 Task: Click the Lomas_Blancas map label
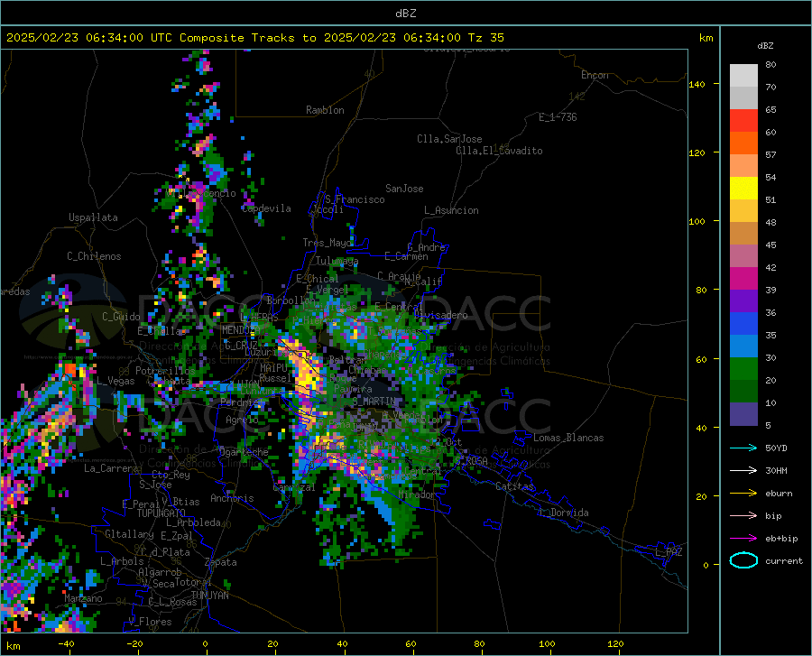tap(568, 438)
